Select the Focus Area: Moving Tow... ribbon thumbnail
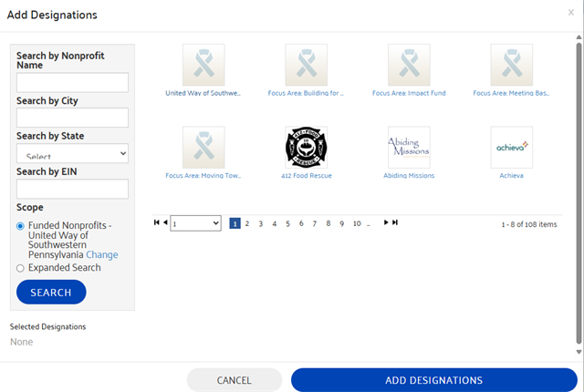 point(203,148)
